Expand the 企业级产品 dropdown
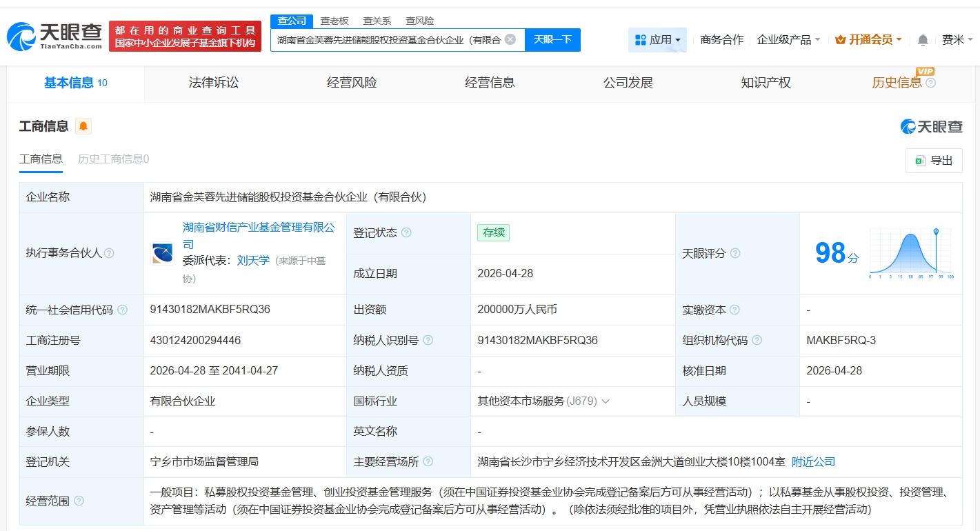Image resolution: width=980 pixels, height=531 pixels. (788, 40)
